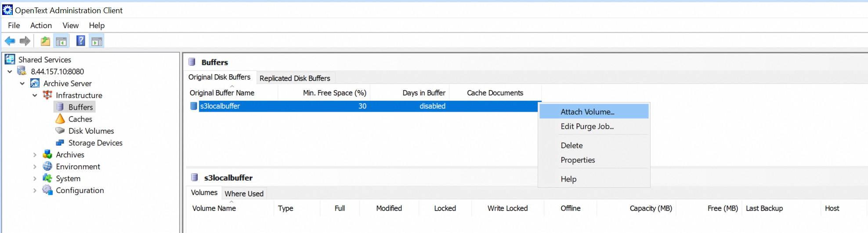Image resolution: width=868 pixels, height=233 pixels.
Task: Click the System node icon
Action: (47, 178)
